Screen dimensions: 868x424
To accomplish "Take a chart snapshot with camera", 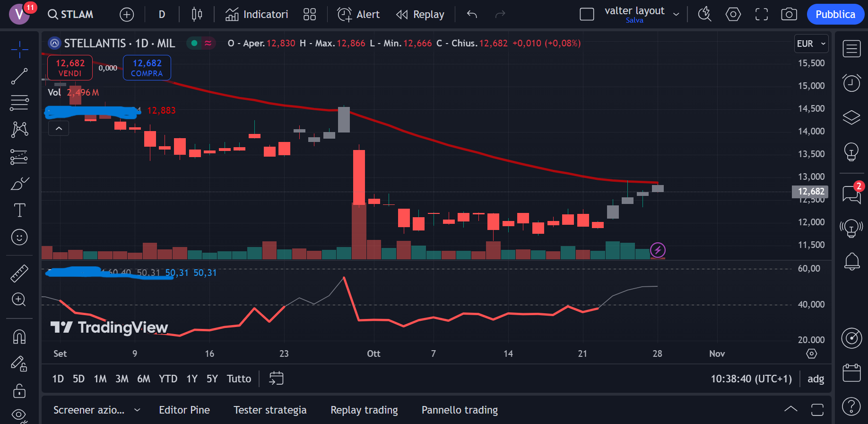I will click(789, 15).
